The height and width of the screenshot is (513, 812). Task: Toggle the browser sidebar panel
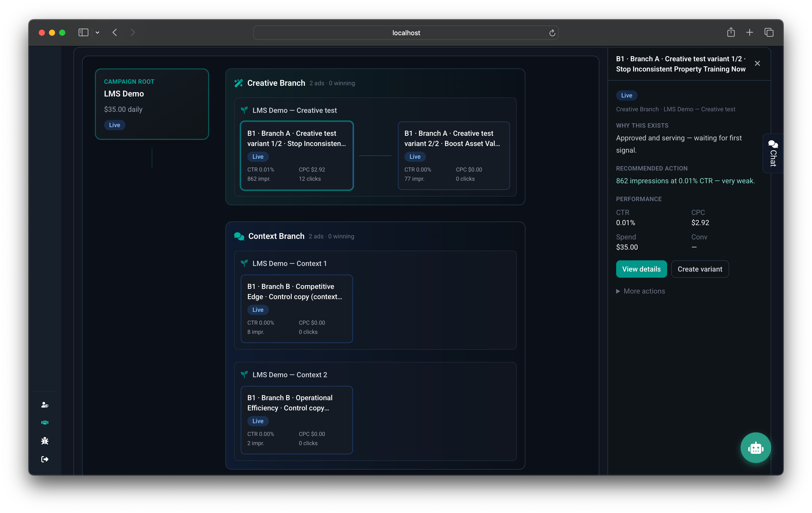83,32
